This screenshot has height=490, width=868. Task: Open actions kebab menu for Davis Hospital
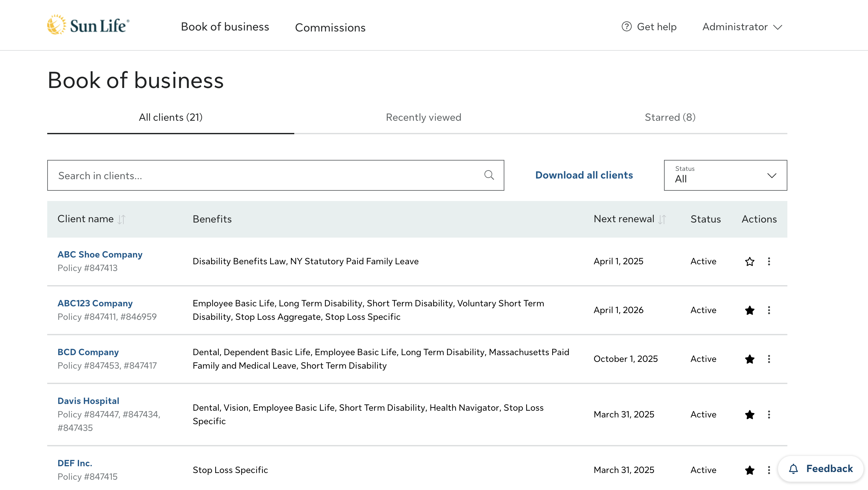pos(769,415)
